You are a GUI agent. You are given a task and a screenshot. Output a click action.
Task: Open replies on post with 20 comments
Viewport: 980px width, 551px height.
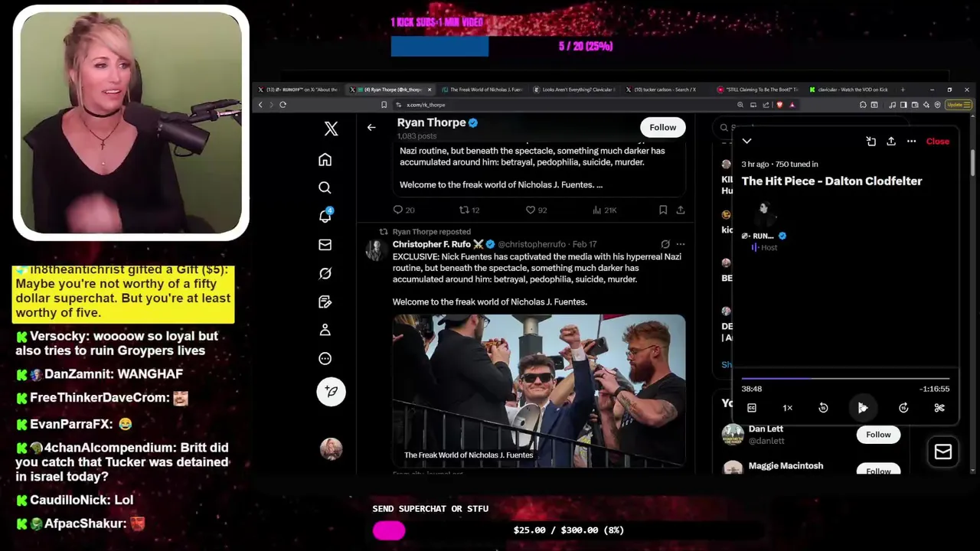(403, 210)
